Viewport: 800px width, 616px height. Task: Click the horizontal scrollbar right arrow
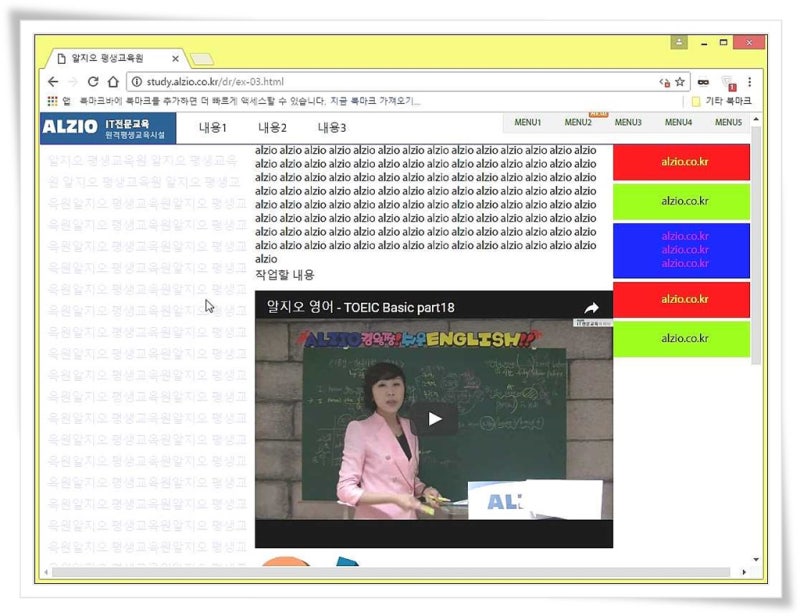click(x=744, y=572)
